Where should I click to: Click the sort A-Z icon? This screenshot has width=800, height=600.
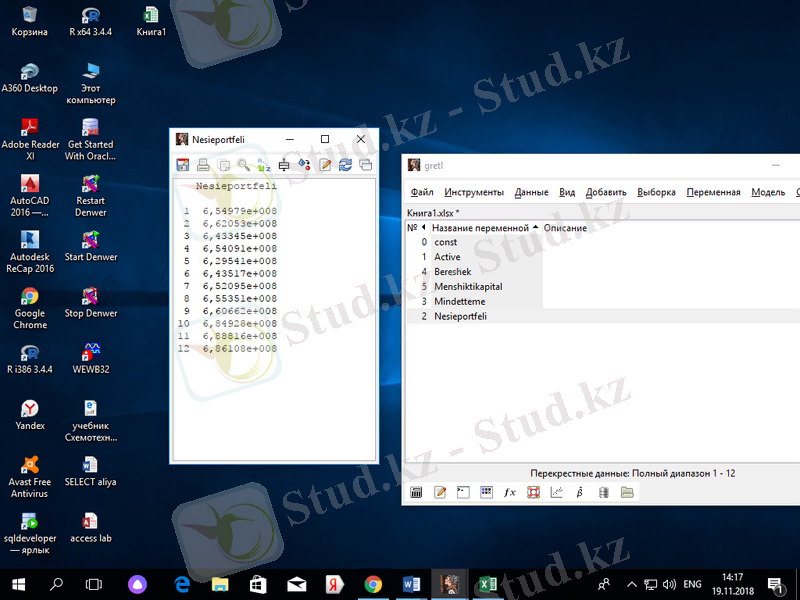pos(264,165)
